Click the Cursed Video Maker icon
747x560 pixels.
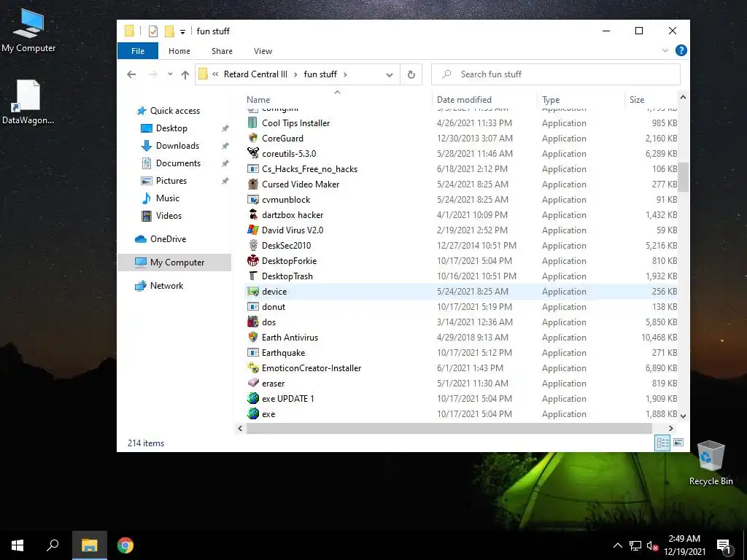coord(252,184)
